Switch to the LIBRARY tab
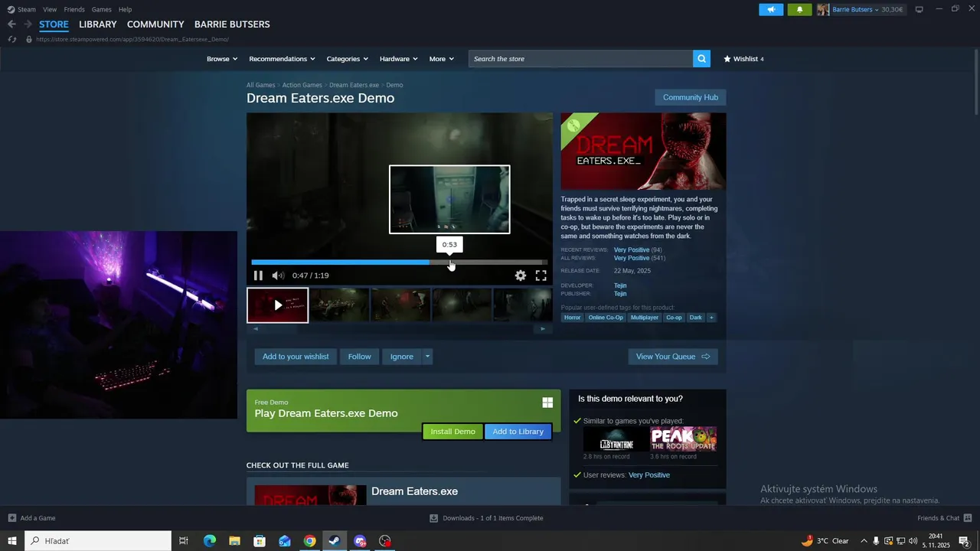Image resolution: width=980 pixels, height=551 pixels. coord(98,24)
